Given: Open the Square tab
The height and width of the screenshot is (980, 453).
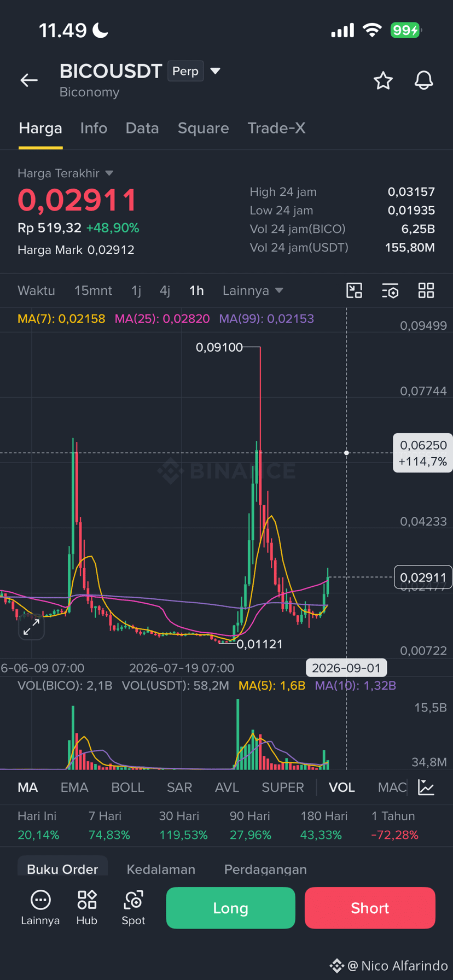Looking at the screenshot, I should click(204, 128).
